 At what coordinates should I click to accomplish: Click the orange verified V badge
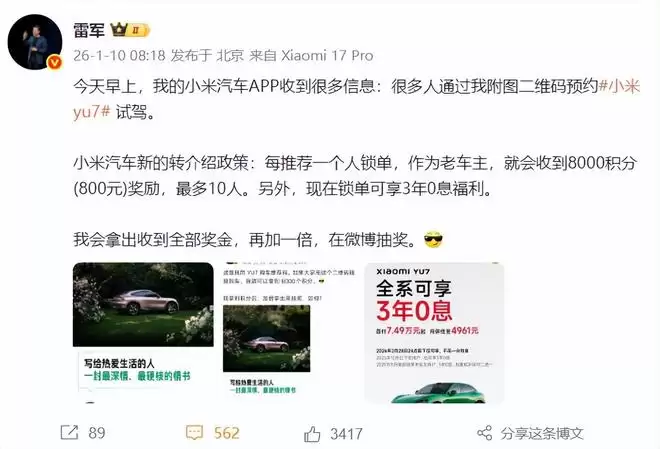(55, 62)
